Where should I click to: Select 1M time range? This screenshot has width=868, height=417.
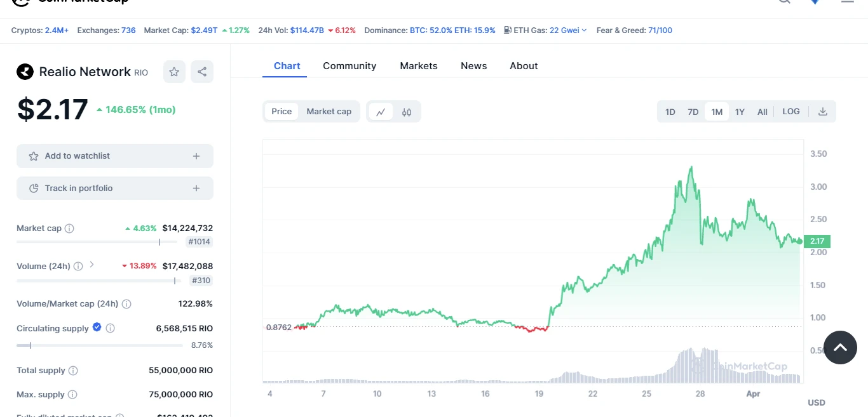coord(717,112)
